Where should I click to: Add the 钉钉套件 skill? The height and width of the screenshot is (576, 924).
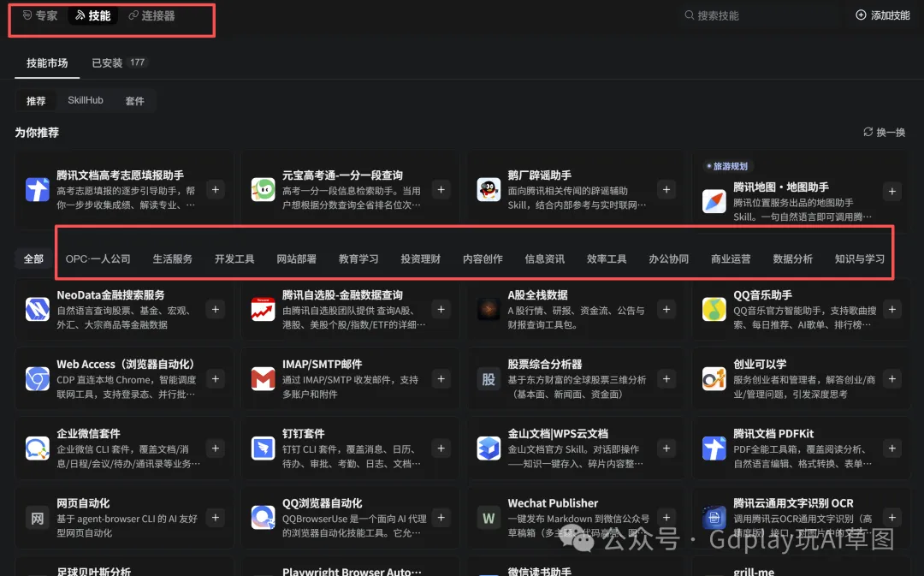441,448
